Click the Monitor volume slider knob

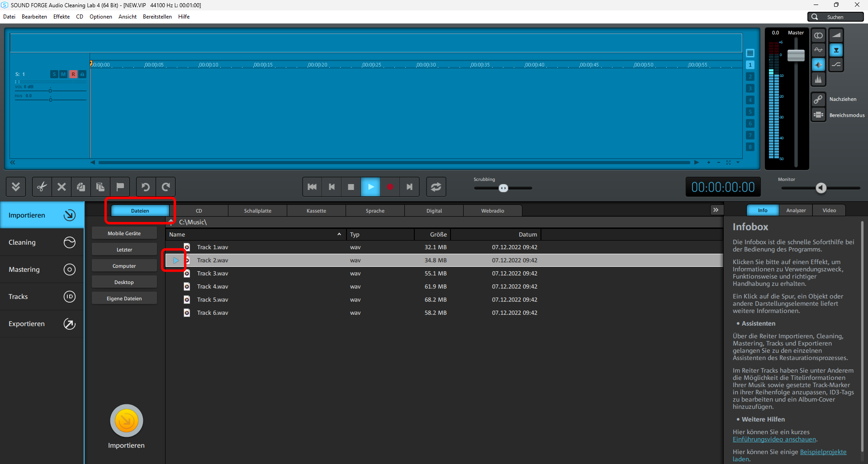821,188
